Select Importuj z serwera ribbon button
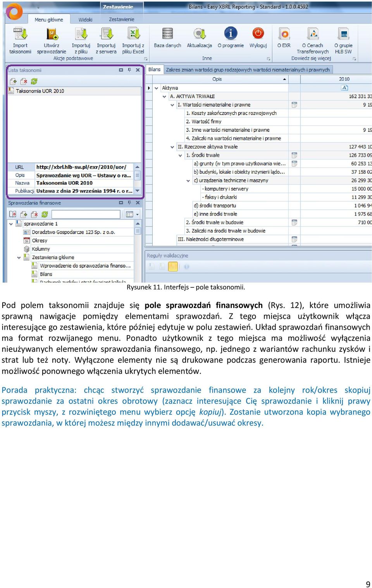 pyautogui.click(x=106, y=40)
